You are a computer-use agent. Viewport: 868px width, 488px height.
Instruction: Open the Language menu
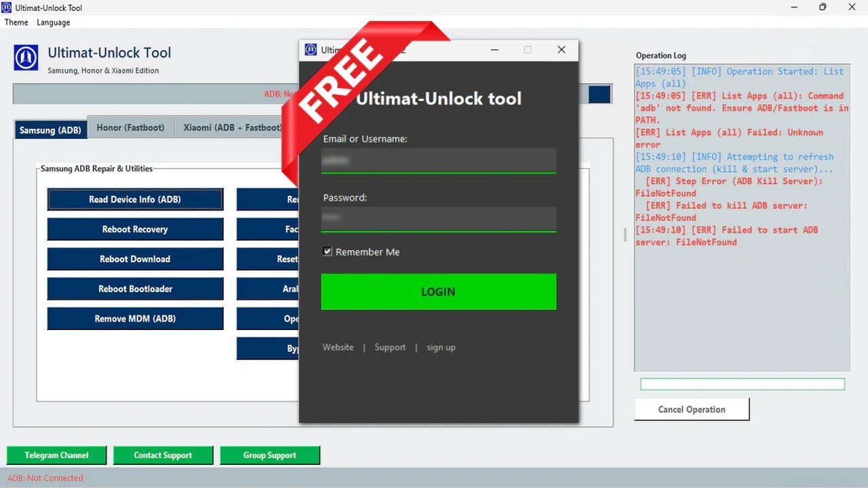pyautogui.click(x=54, y=22)
